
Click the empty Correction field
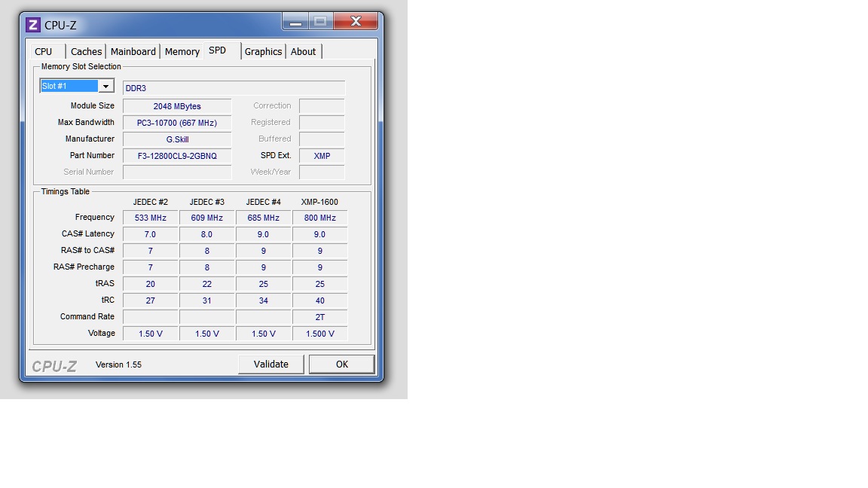click(322, 106)
